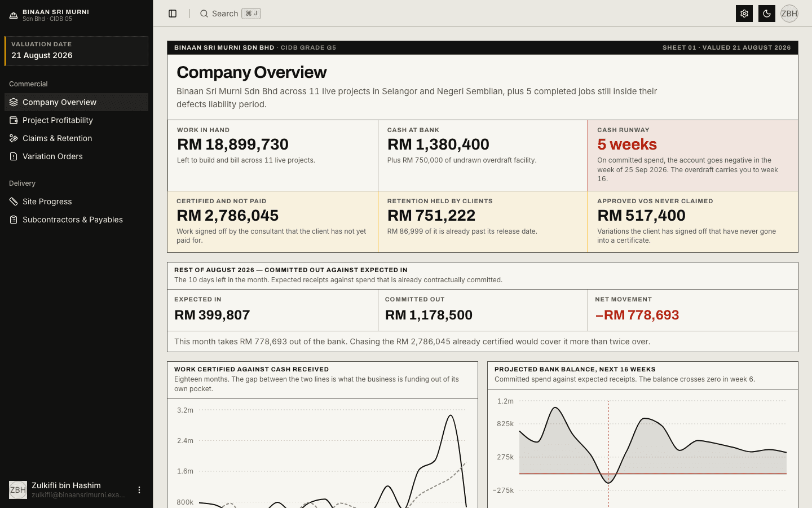
Task: Click the 'This month takes RM 778,693' summary line
Action: click(x=412, y=341)
